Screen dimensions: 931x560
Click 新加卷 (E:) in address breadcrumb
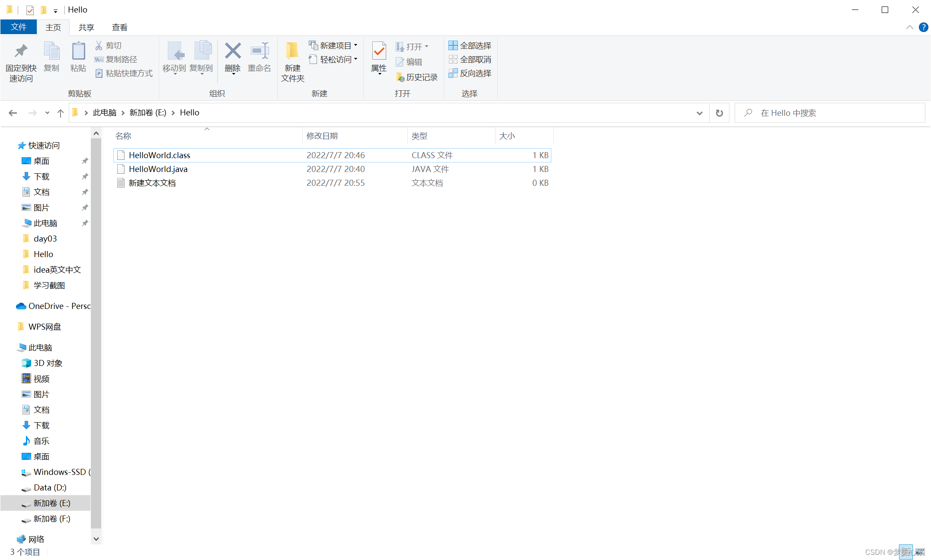click(148, 113)
